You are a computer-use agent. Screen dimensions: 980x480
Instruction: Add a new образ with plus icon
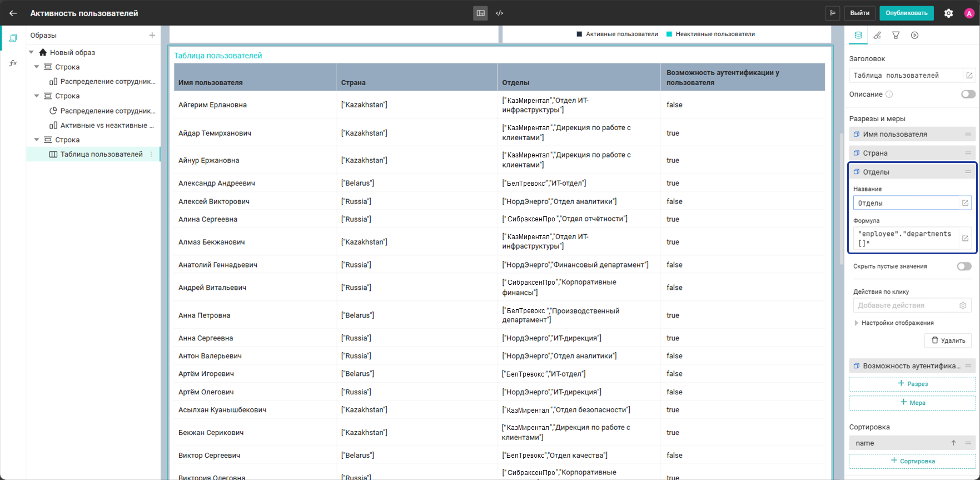coord(152,35)
